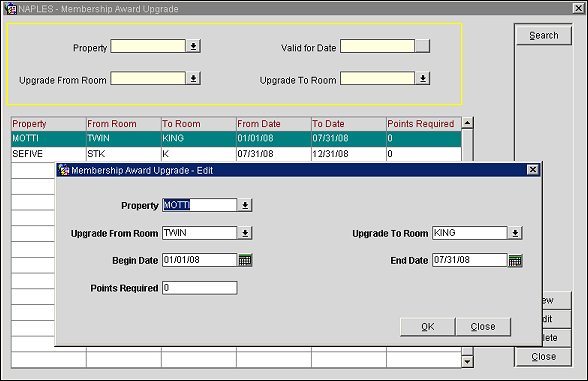Select the SEFIVE row in the grid
The height and width of the screenshot is (381, 588).
[236, 154]
